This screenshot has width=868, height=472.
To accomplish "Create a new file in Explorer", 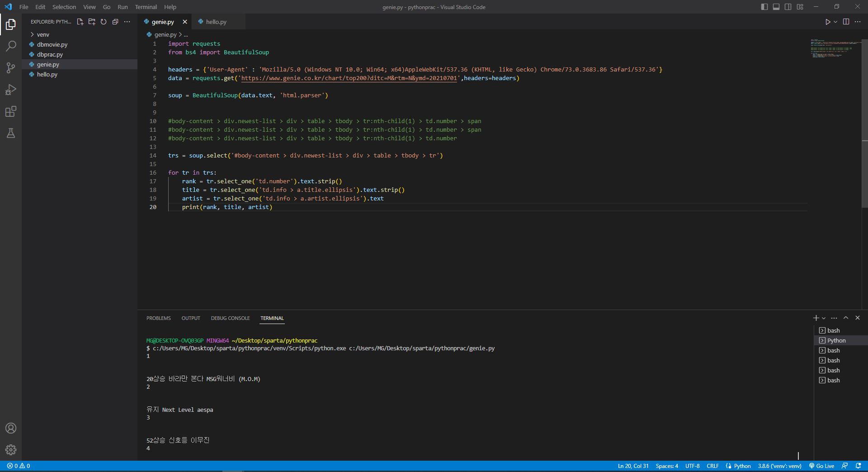I will tap(80, 22).
